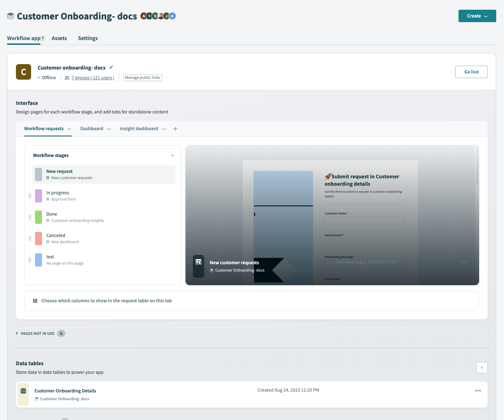Open the New customer requests page preview
504x420 pixels.
pyautogui.click(x=332, y=215)
